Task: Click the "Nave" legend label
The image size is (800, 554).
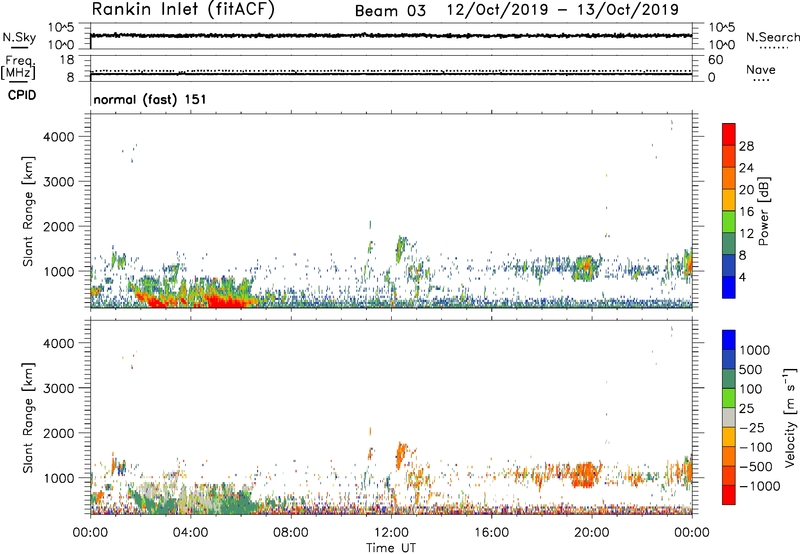Action: point(761,69)
